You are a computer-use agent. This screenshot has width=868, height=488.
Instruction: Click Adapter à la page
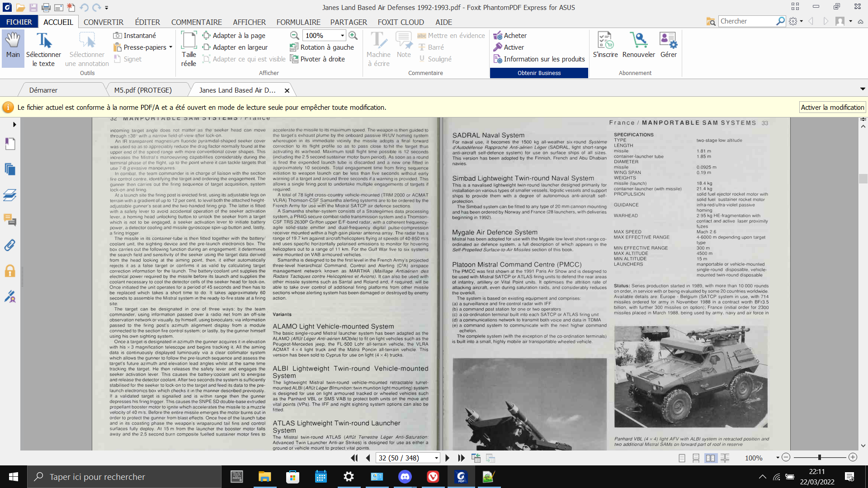click(x=234, y=35)
